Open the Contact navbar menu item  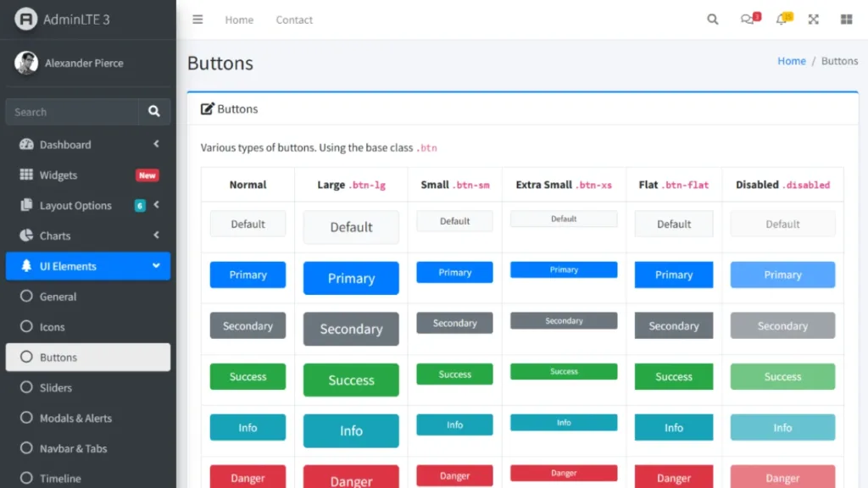(x=294, y=19)
